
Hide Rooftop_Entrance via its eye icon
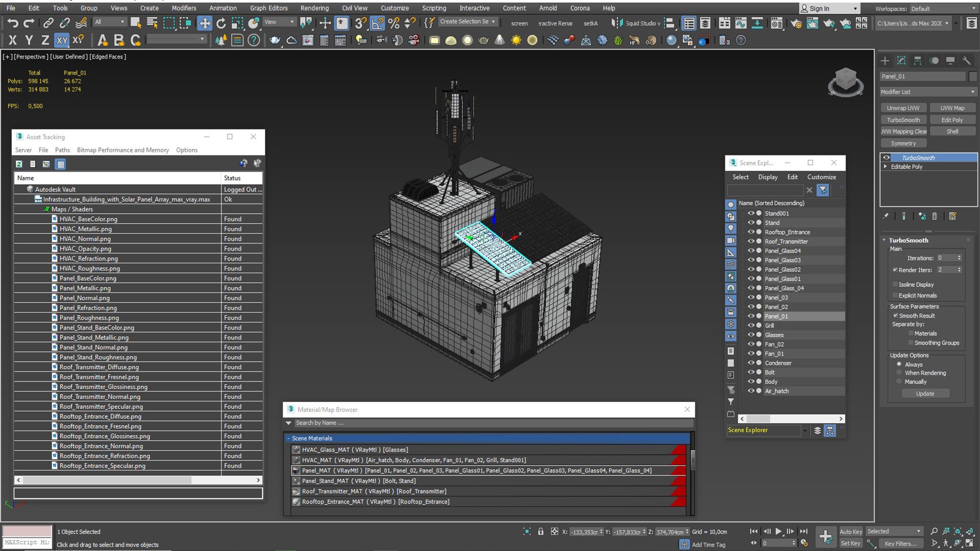(751, 232)
